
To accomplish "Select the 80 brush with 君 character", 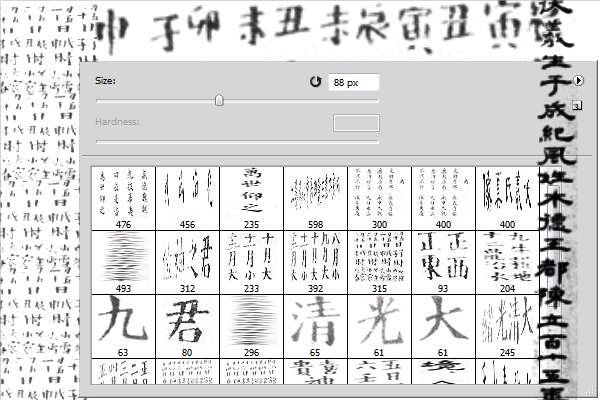I will [x=188, y=326].
